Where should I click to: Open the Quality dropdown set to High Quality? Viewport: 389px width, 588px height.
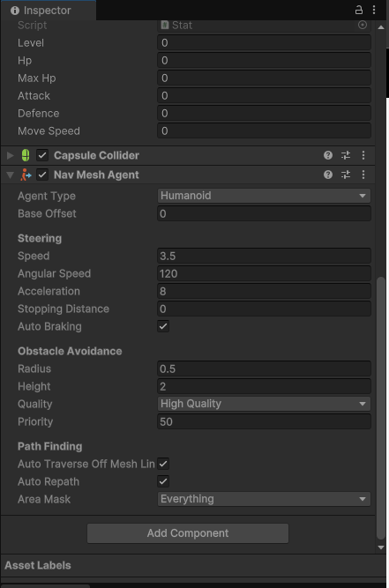pos(264,404)
